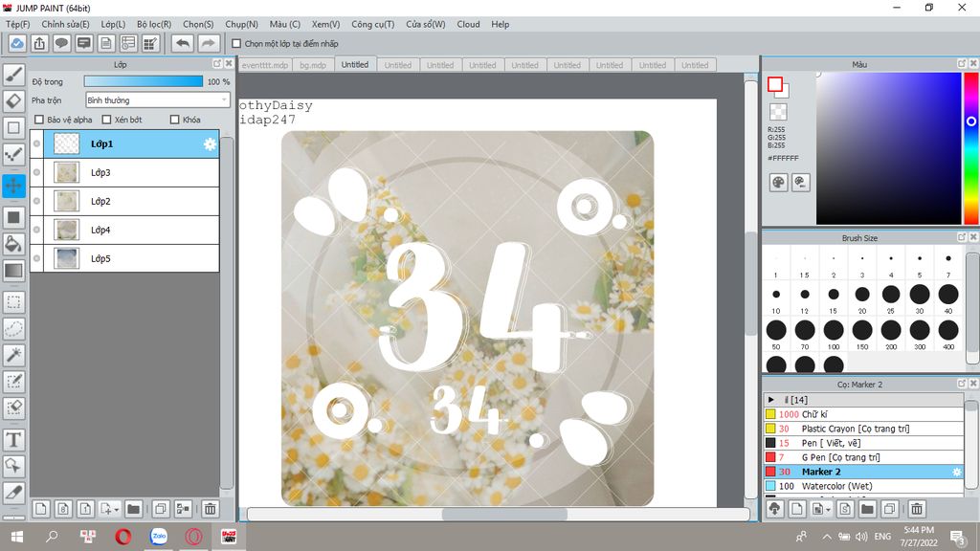The height and width of the screenshot is (551, 980).
Task: Click the speech bubble icon in top toolbar
Action: 61,43
